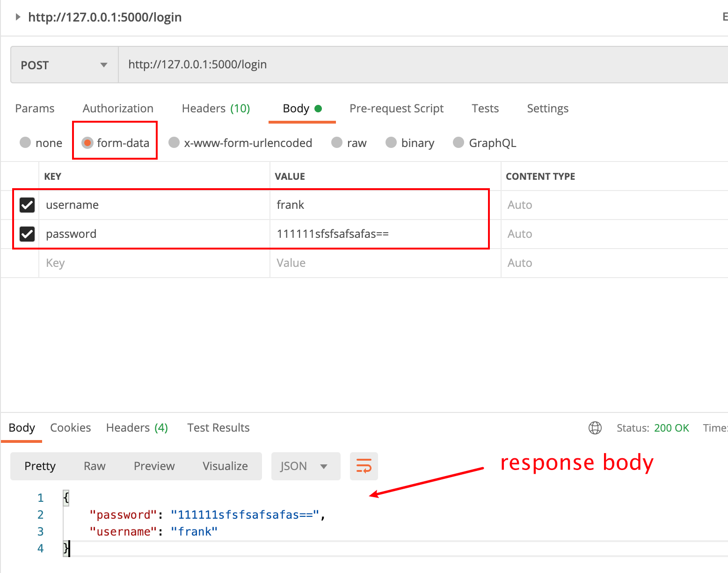The width and height of the screenshot is (728, 573).
Task: Click line number 1 in response
Action: 40,498
